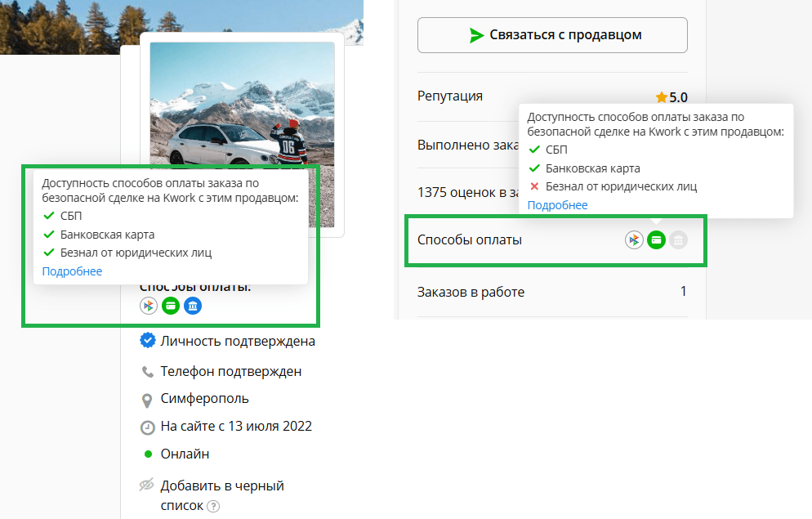Open 'Подробнее' link in the tooltip with all green checks
The height and width of the screenshot is (519, 812).
pyautogui.click(x=72, y=271)
